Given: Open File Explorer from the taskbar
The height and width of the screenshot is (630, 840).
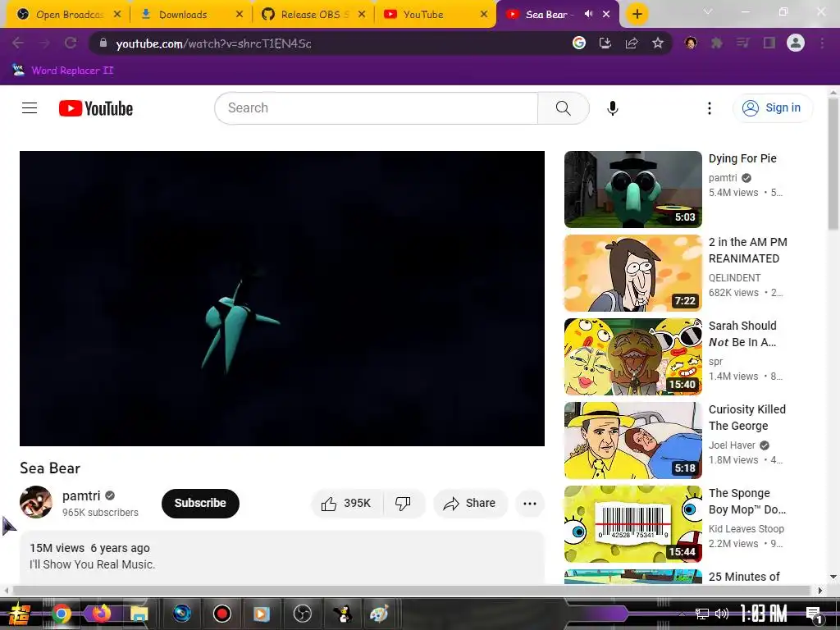Looking at the screenshot, I should 139,614.
